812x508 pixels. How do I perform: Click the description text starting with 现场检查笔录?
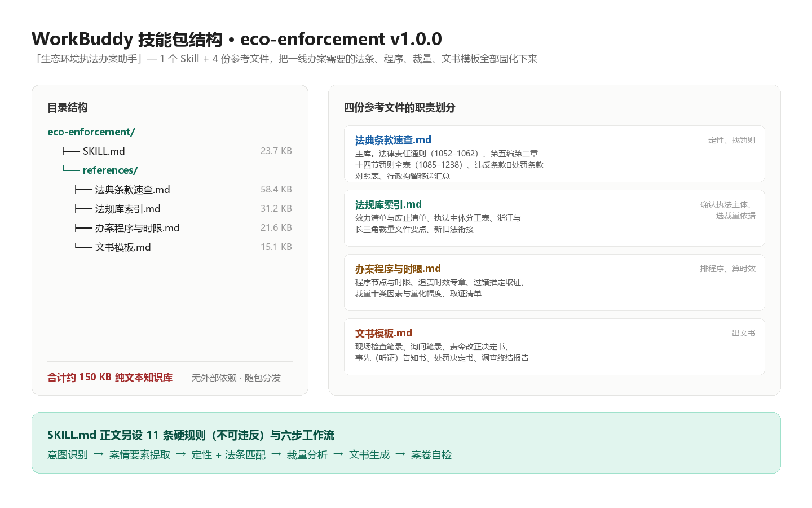[442, 352]
